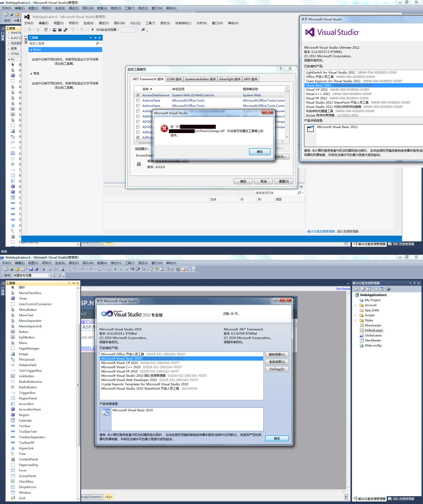Screen dimensions: 423x504
Task: Click the Open File folder icon in the VS2010 toolbar
Action: pyautogui.click(x=17, y=269)
